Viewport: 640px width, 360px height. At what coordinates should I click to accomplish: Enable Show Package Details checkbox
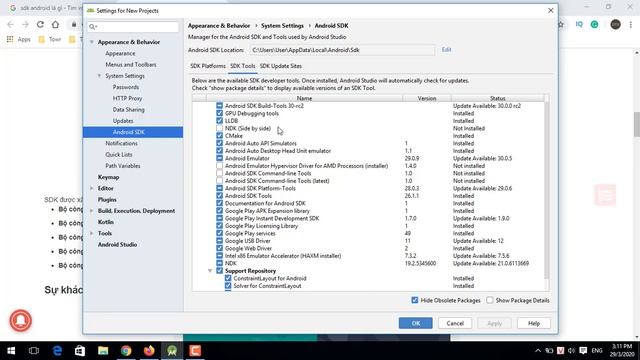click(490, 300)
